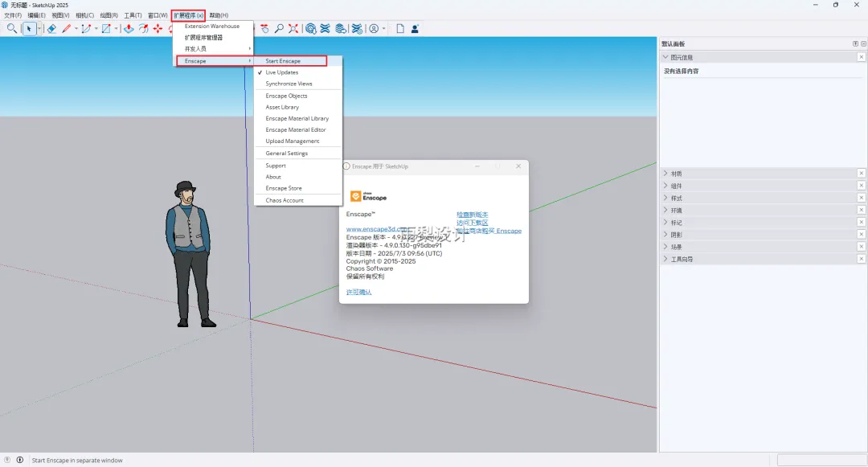The height and width of the screenshot is (467, 868).
Task: Click the info circle icon in status bar
Action: pos(20,460)
